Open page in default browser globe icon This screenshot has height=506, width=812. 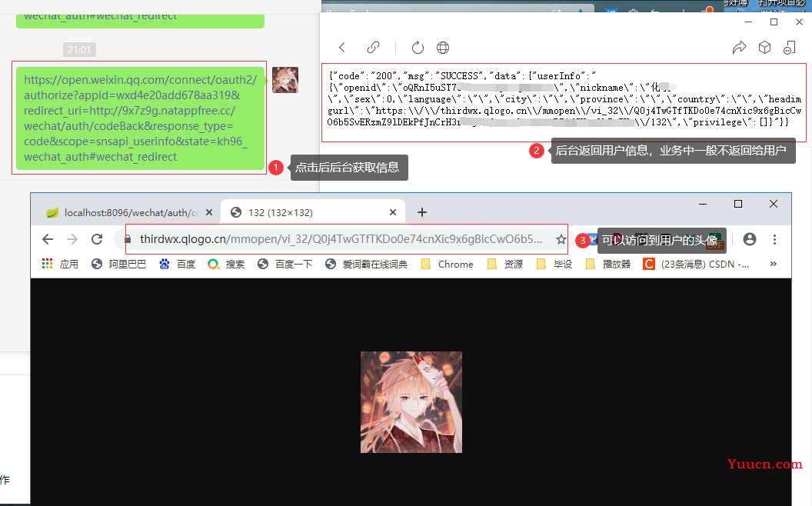click(x=443, y=48)
